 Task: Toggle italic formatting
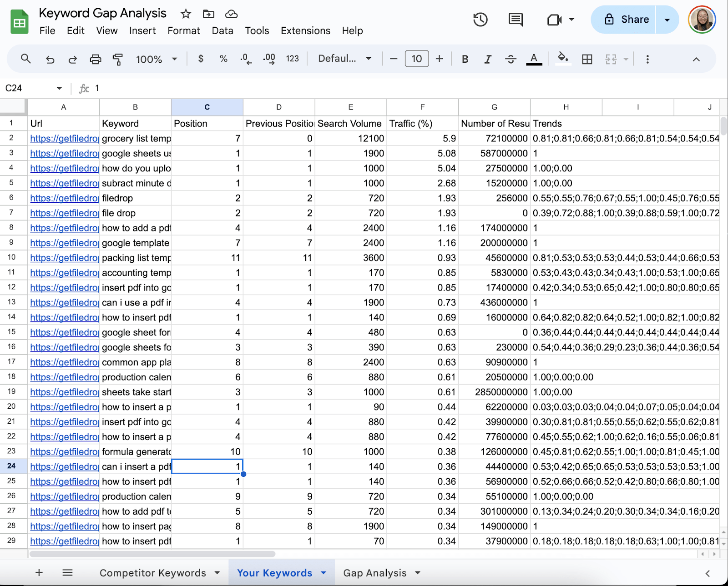(x=488, y=59)
